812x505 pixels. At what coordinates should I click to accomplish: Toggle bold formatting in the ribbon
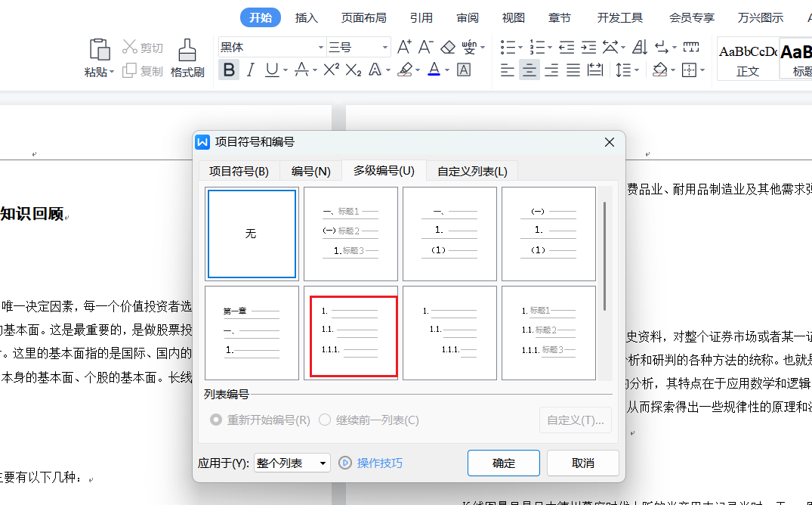point(229,70)
